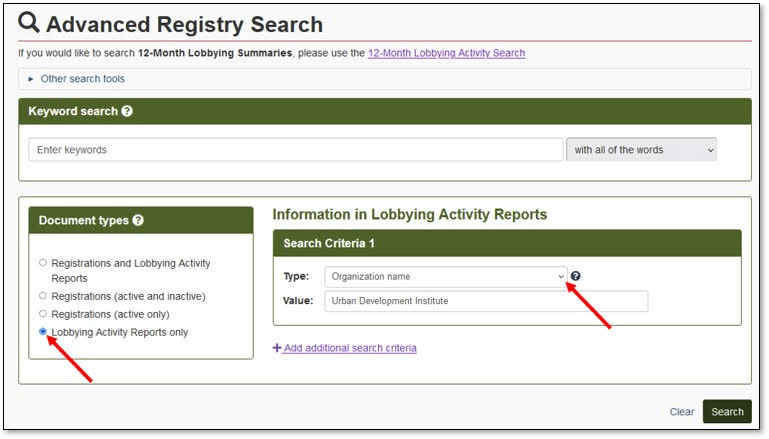The image size is (769, 439).
Task: Open the 12-Month Lobbying Activity Search link
Action: coord(446,53)
